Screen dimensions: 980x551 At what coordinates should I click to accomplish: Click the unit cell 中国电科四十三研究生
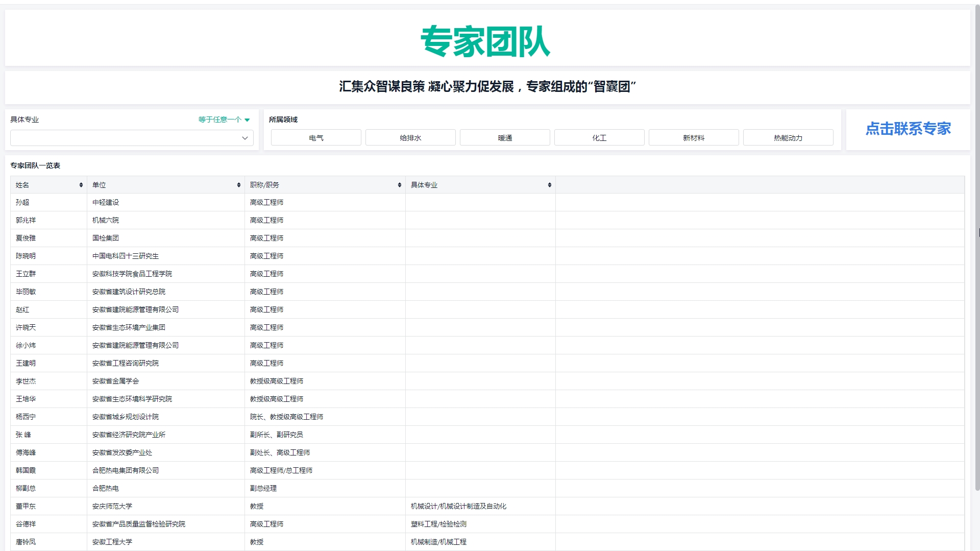[166, 256]
